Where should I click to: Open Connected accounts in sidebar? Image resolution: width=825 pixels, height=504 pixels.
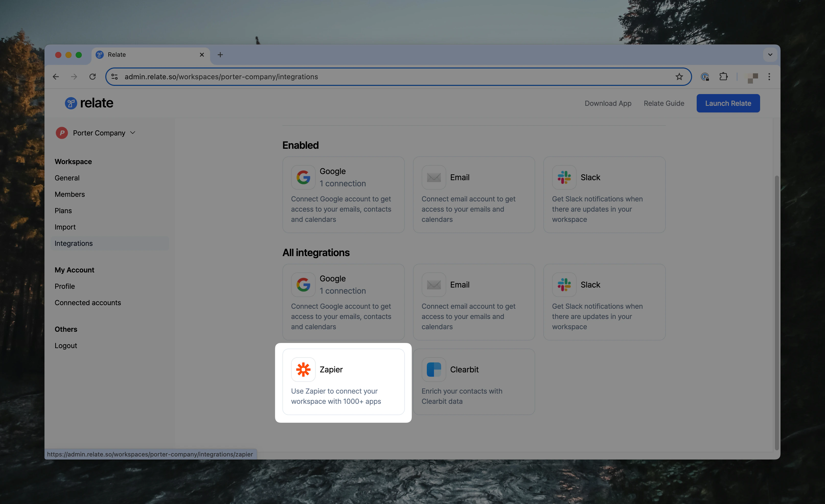pos(88,302)
